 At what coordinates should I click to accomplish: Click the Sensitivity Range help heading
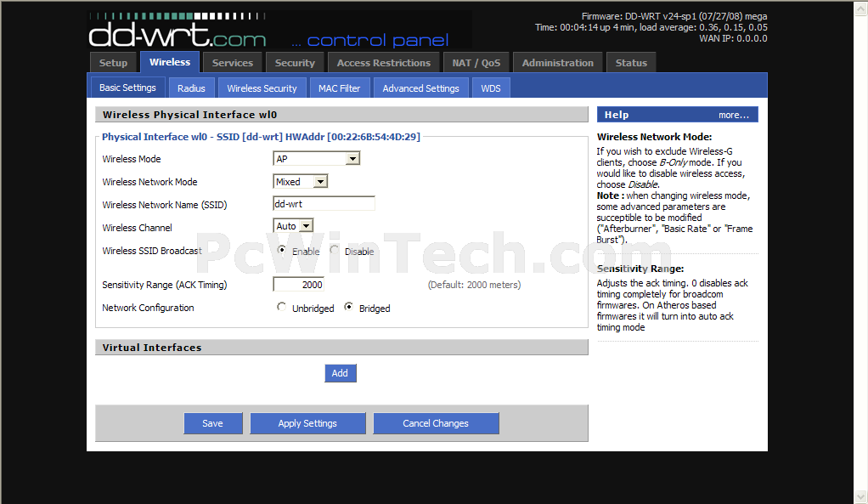pyautogui.click(x=640, y=269)
